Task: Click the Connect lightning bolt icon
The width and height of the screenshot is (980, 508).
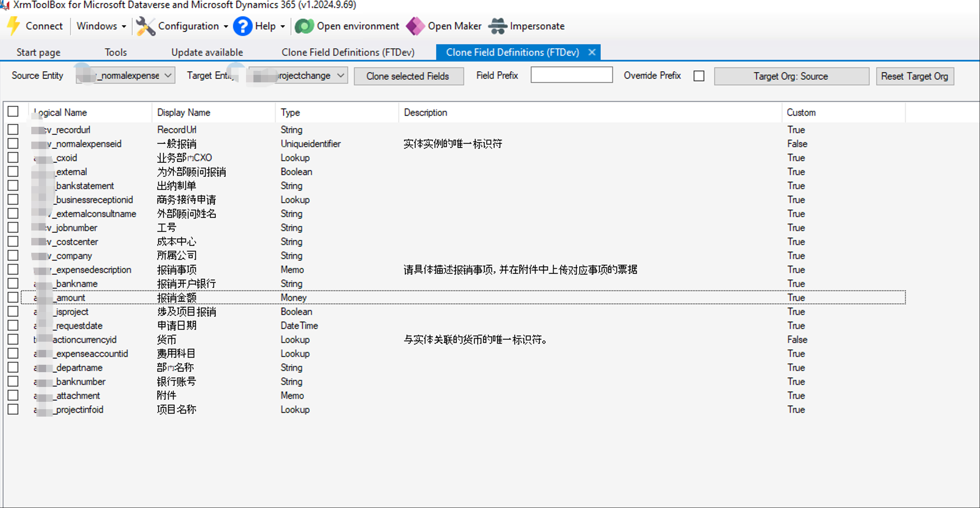Action: coord(14,26)
